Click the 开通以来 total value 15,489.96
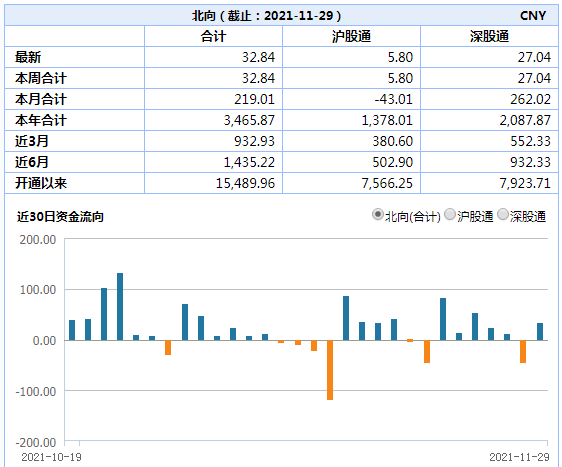The height and width of the screenshot is (467, 562). click(245, 183)
